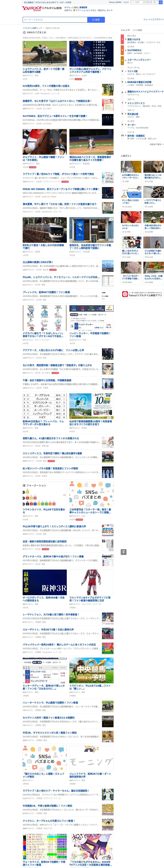Open the 三谷幸喜 スターの一夜 article
This screenshot has width=164, height=868.
point(90,511)
